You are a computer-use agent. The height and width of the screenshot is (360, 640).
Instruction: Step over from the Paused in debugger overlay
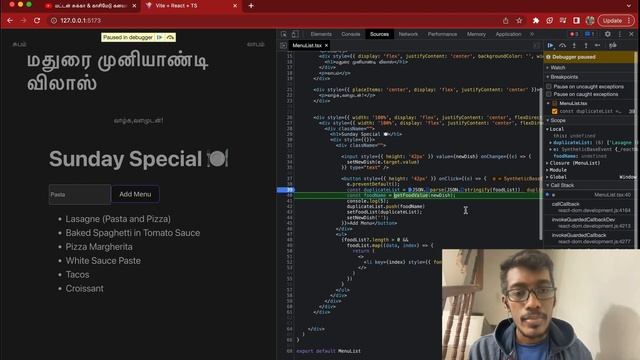click(x=170, y=38)
